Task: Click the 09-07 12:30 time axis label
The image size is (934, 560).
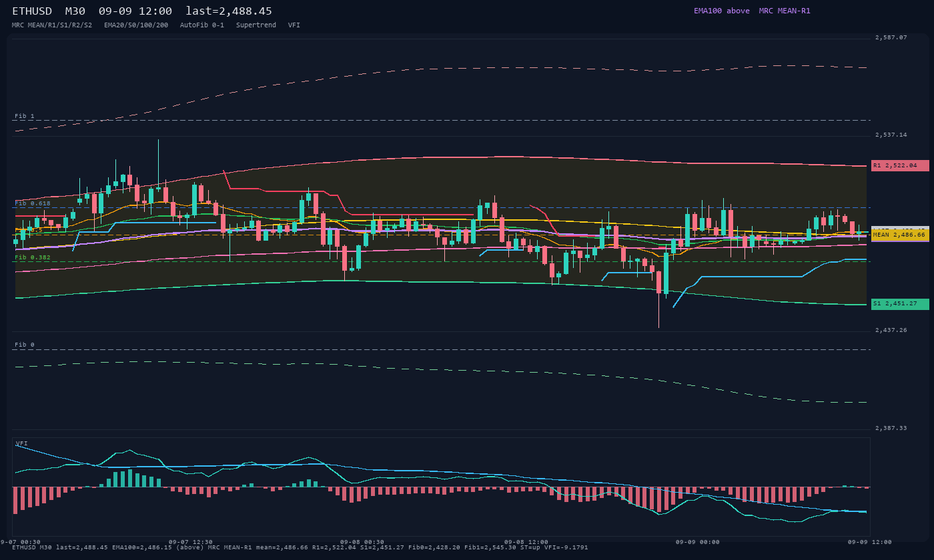Action: [191, 542]
